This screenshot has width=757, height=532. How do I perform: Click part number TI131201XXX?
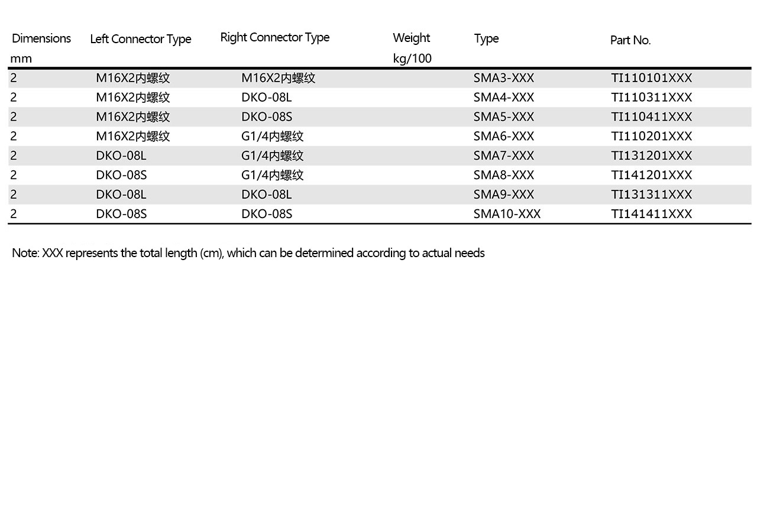coord(652,156)
